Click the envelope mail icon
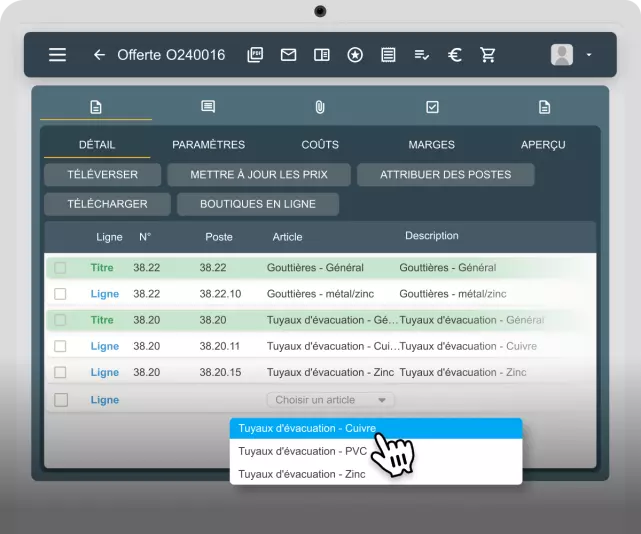This screenshot has width=641, height=534. pyautogui.click(x=289, y=55)
